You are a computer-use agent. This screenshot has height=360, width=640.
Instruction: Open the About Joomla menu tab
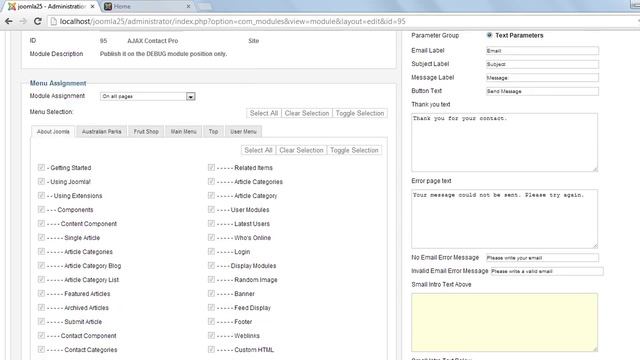coord(53,131)
